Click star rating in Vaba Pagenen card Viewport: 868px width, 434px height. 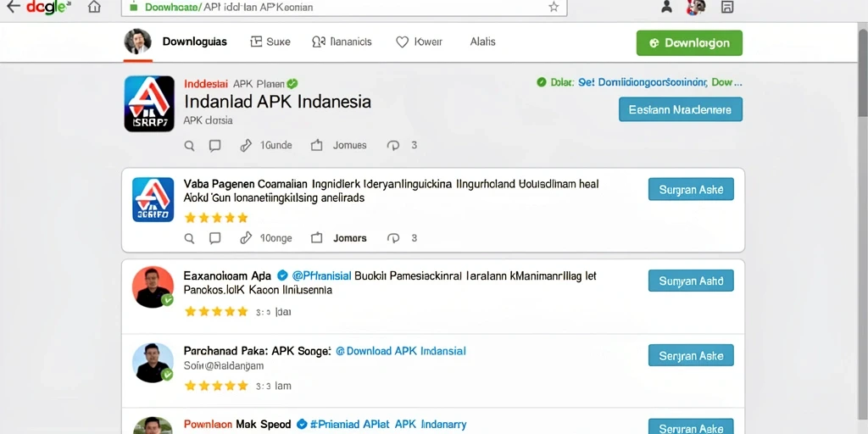216,218
